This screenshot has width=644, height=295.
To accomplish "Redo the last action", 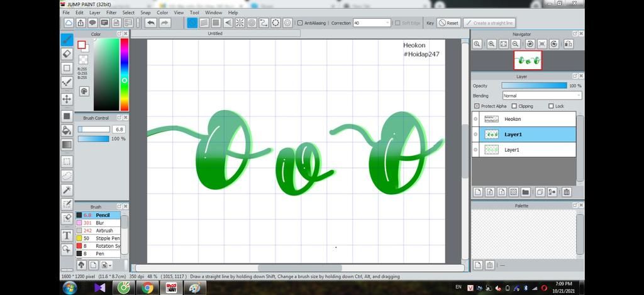I will pyautogui.click(x=165, y=23).
